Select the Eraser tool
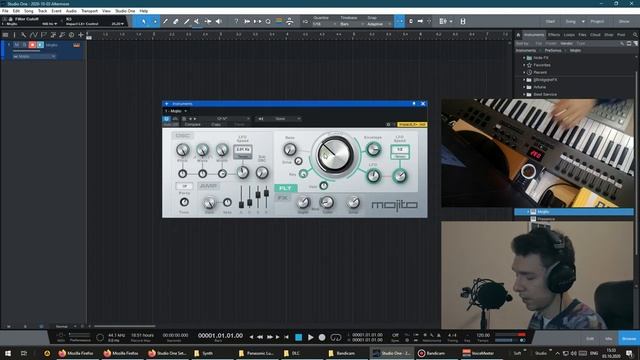Image resolution: width=640 pixels, height=360 pixels. (176, 21)
